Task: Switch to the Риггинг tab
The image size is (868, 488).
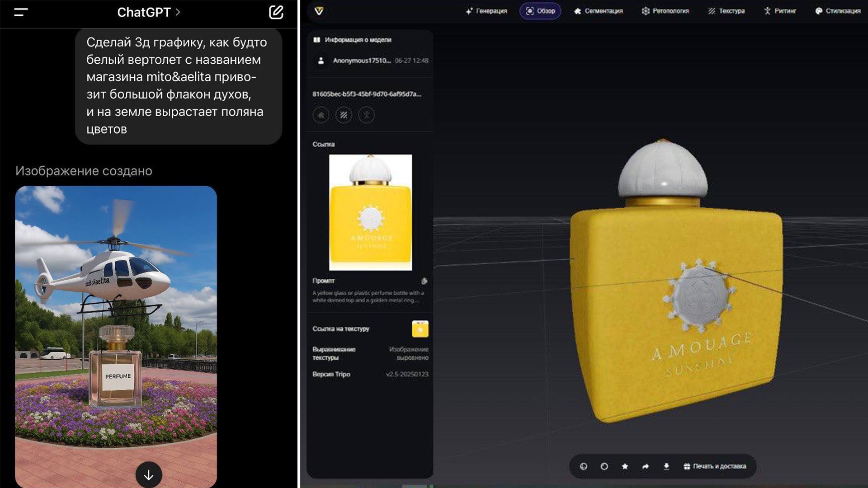Action: [x=780, y=11]
